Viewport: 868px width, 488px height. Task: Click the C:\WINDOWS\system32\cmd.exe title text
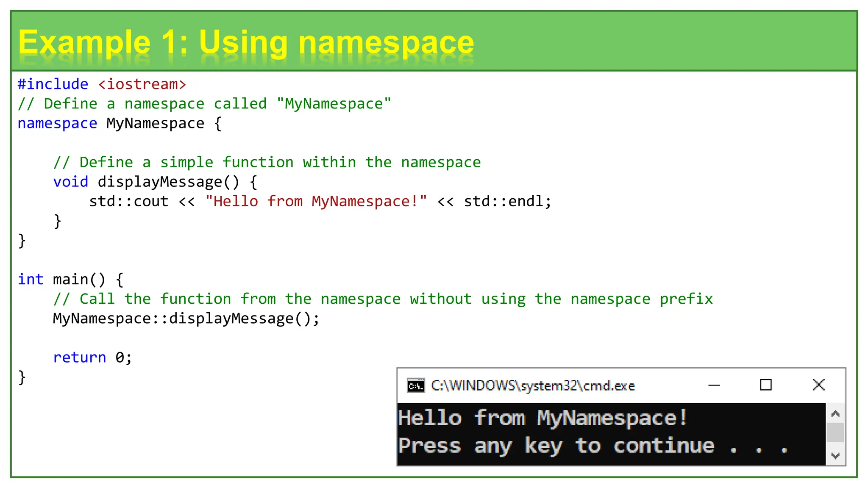point(533,386)
